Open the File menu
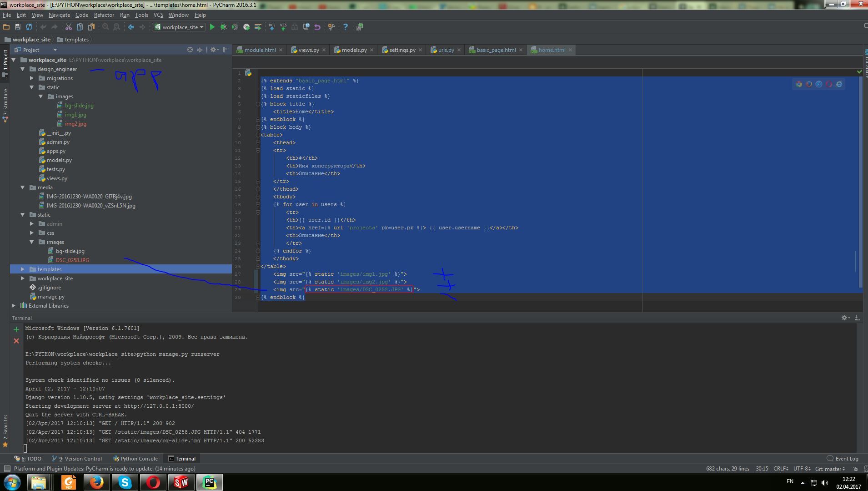This screenshot has width=868, height=491. (7, 15)
